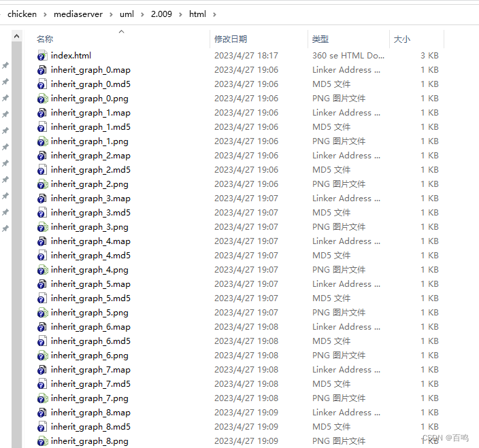Click size cell of inherit_graph_4.png
Viewport: 479px width, 448px height.
point(429,270)
